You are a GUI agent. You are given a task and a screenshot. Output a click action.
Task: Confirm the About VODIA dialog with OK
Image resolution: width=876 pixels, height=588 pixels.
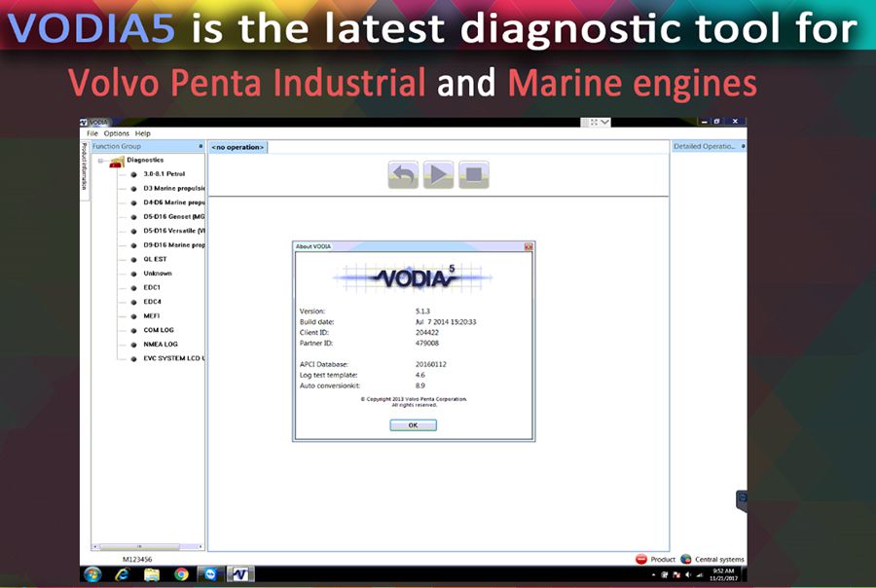click(413, 425)
